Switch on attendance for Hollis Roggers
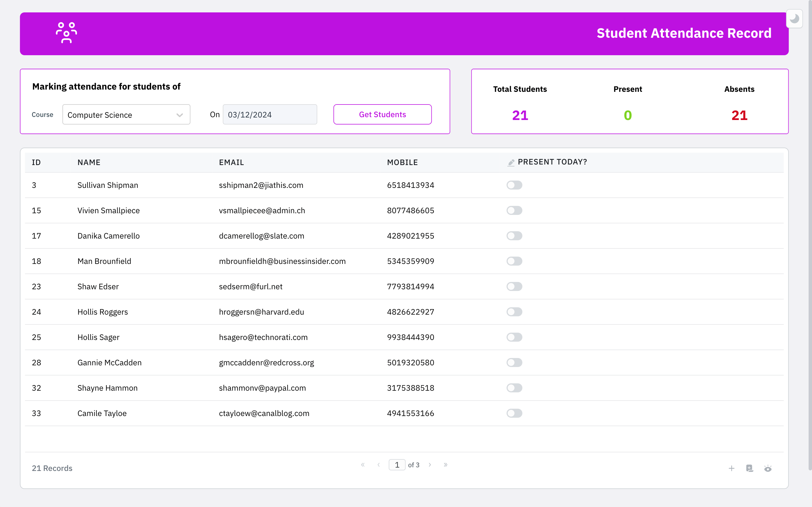Screen dimensions: 812x507 tap(514, 312)
